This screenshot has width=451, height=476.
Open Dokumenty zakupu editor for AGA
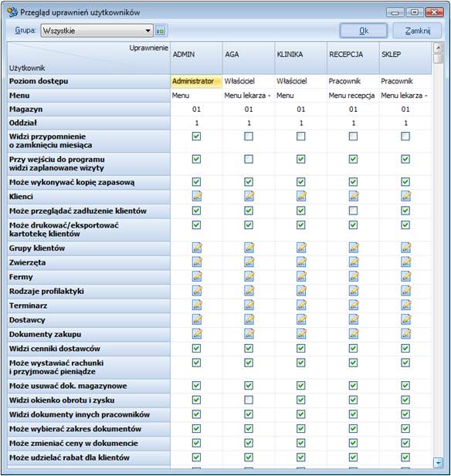coord(249,334)
